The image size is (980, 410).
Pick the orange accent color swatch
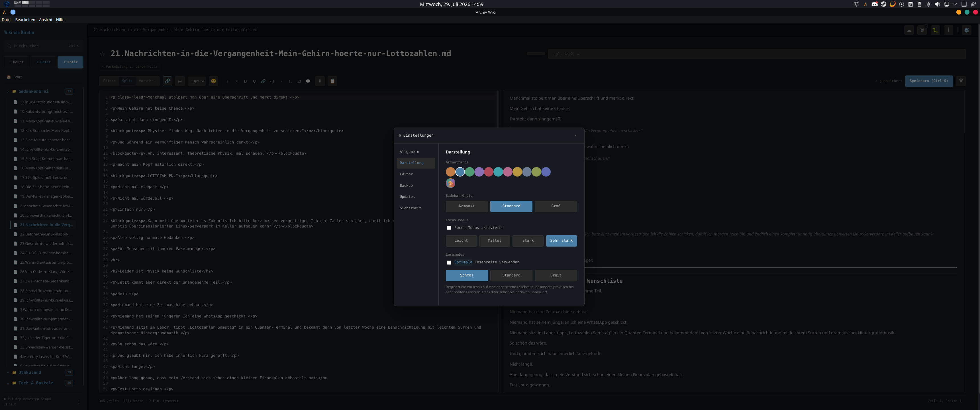coord(450,172)
